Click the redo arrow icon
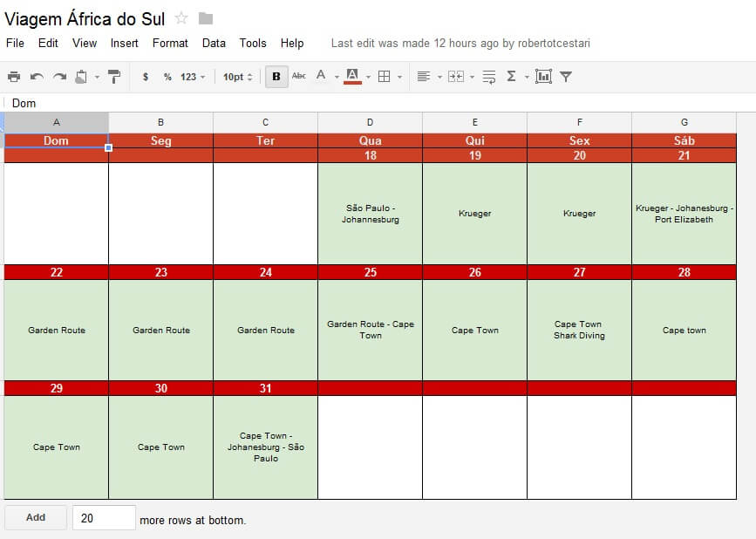 pos(60,77)
